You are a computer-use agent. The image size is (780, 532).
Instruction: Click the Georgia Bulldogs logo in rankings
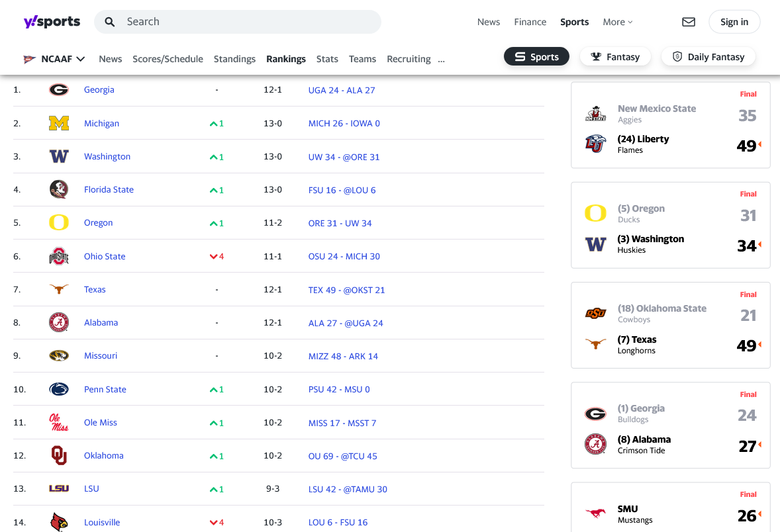click(59, 90)
